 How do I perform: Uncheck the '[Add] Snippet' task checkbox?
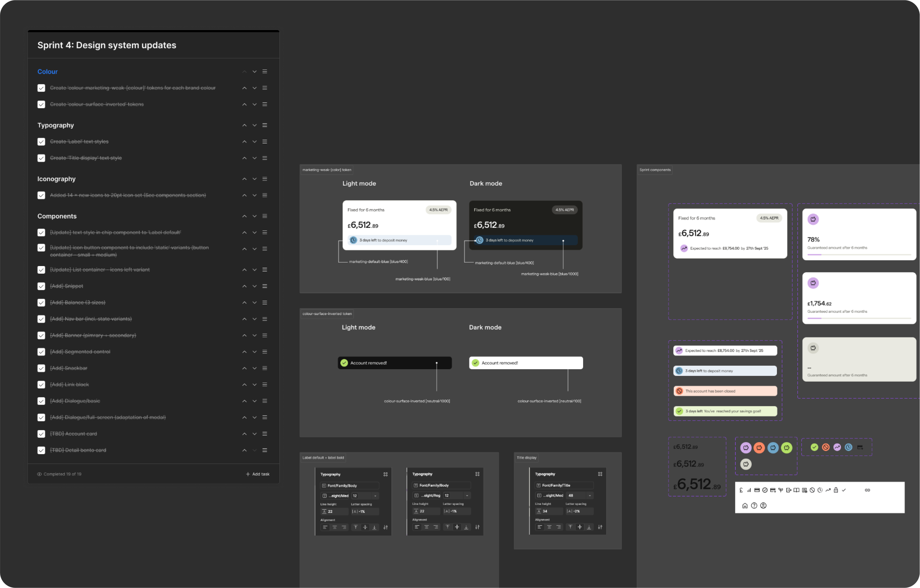tap(41, 286)
